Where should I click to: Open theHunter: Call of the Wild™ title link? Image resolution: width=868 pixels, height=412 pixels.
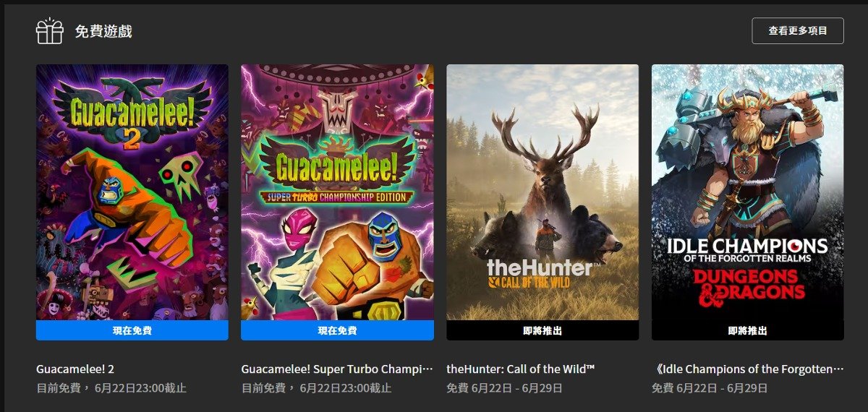(x=521, y=369)
